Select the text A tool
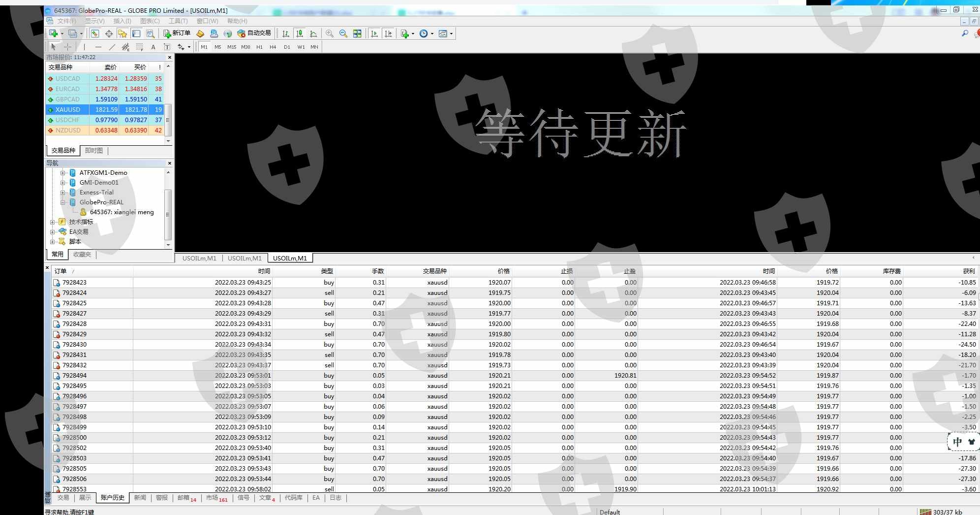 click(x=153, y=47)
